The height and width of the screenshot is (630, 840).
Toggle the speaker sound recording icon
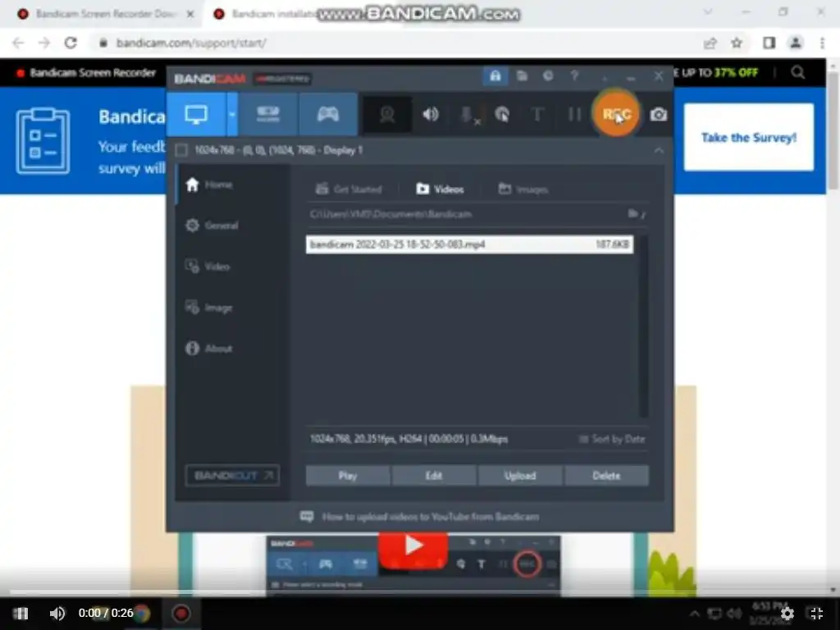[430, 114]
